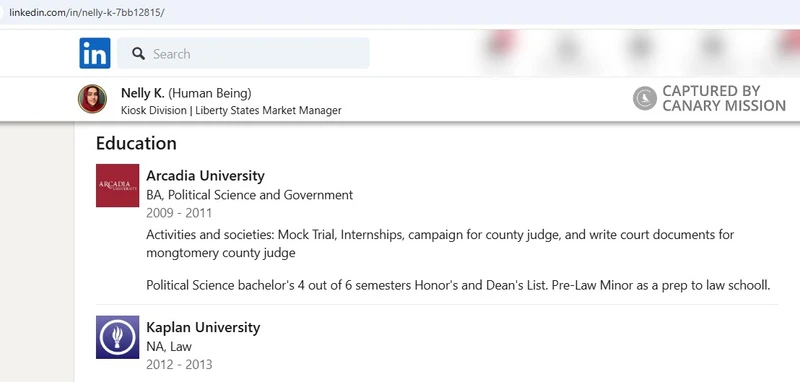Open the Kaplan University torch logo
Image resolution: width=800 pixels, height=382 pixels.
[x=117, y=337]
